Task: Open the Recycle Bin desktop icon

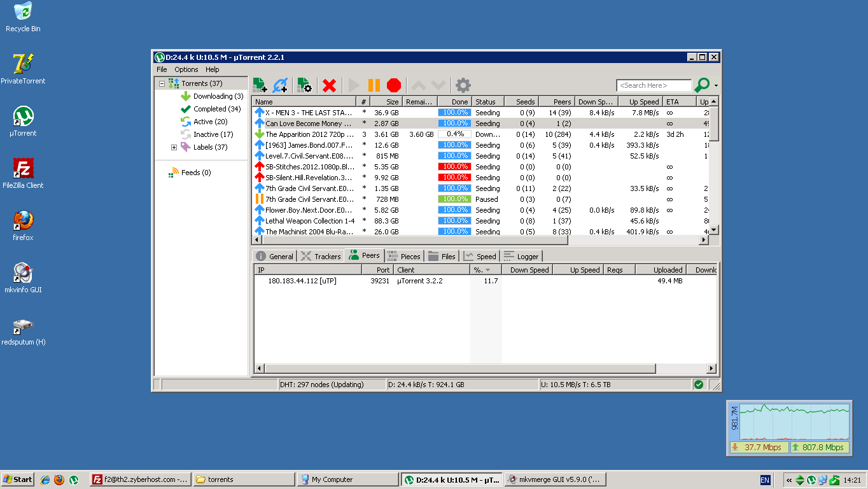Action: tap(23, 11)
